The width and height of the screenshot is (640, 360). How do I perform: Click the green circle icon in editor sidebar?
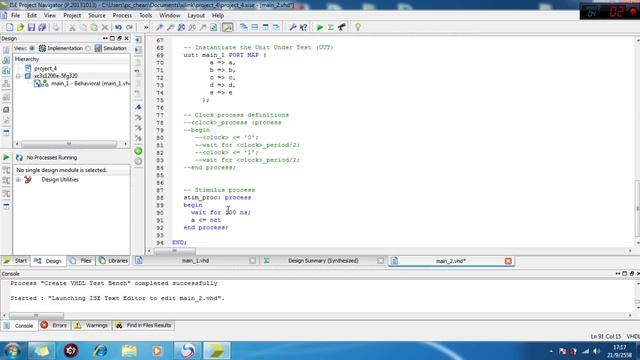(138, 151)
